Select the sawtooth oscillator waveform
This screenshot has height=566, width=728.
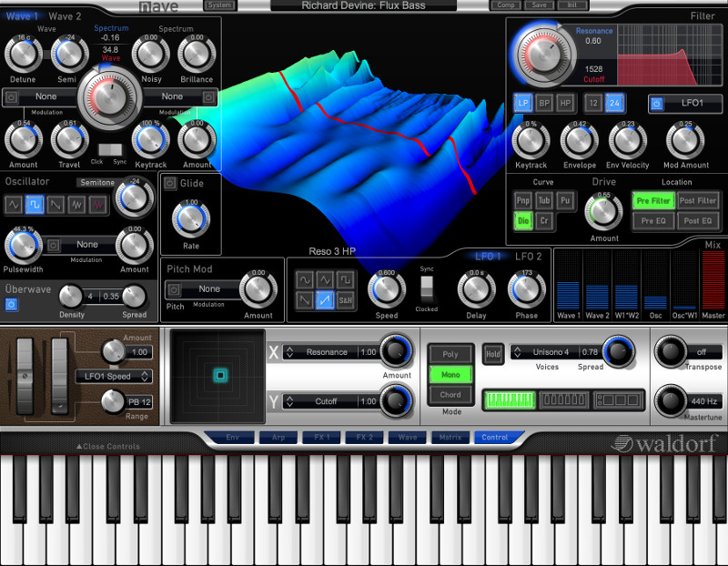[56, 205]
